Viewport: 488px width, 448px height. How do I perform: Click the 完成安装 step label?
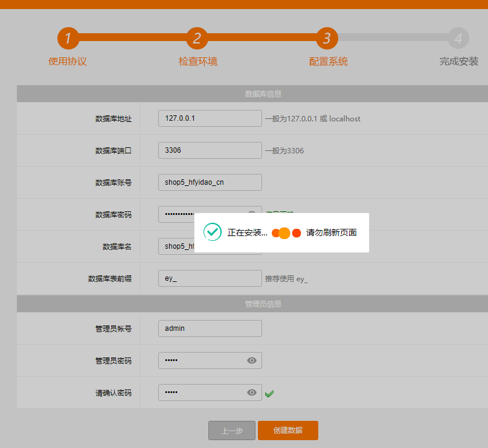[x=459, y=62]
